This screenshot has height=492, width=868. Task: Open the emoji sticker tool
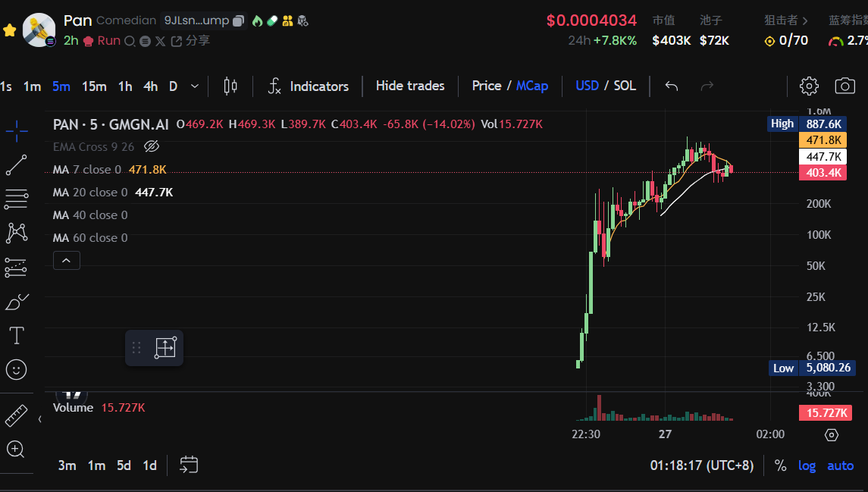(x=16, y=369)
